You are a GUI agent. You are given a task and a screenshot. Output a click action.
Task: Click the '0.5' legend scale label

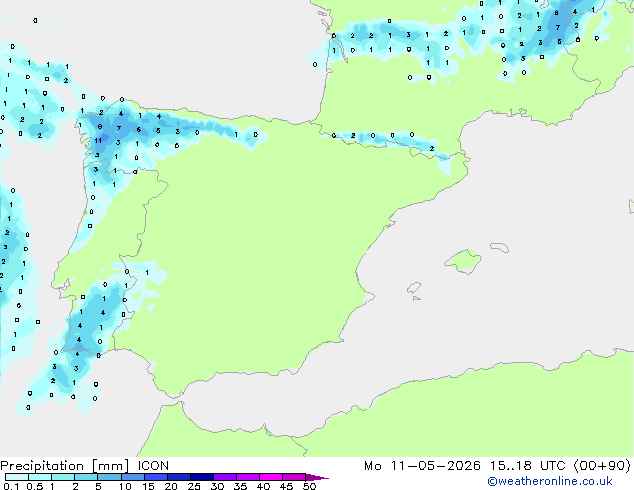tap(34, 486)
